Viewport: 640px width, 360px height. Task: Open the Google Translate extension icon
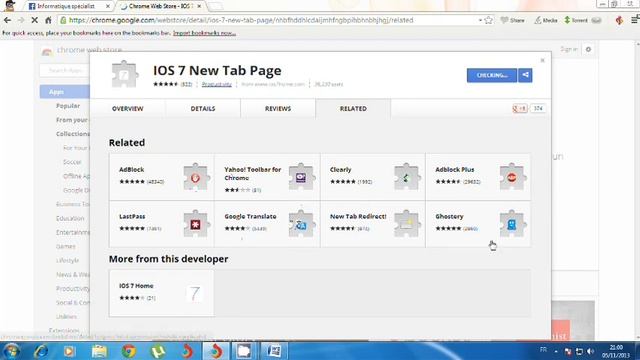[302, 224]
